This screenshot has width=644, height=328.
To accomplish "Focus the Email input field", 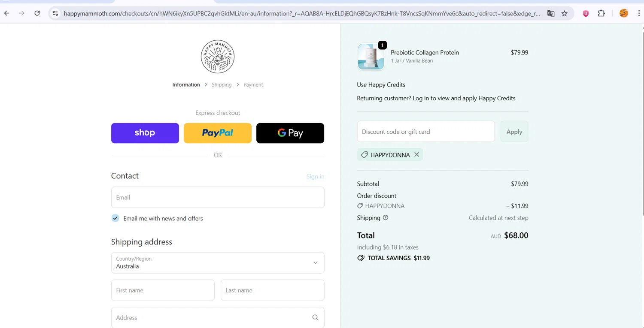I will 218,197.
